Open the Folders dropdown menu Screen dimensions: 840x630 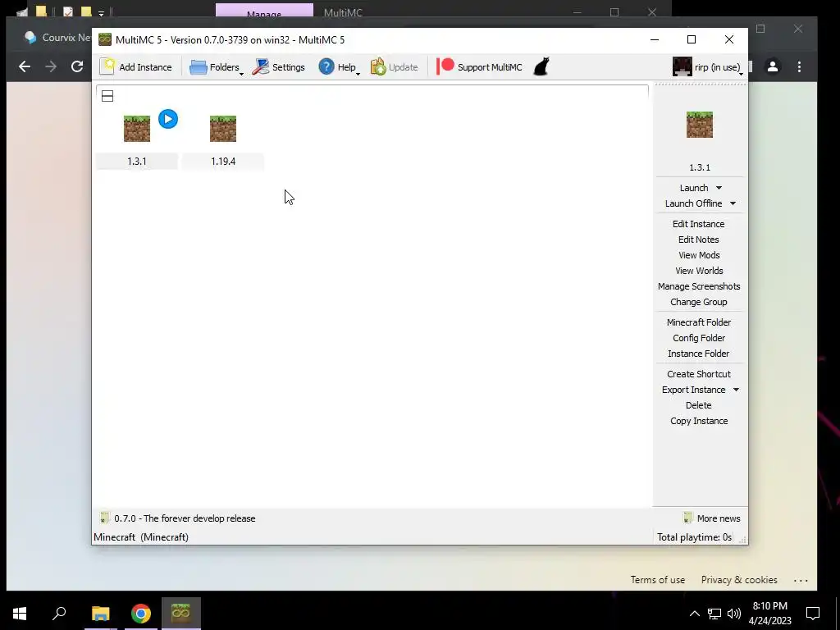tap(217, 67)
